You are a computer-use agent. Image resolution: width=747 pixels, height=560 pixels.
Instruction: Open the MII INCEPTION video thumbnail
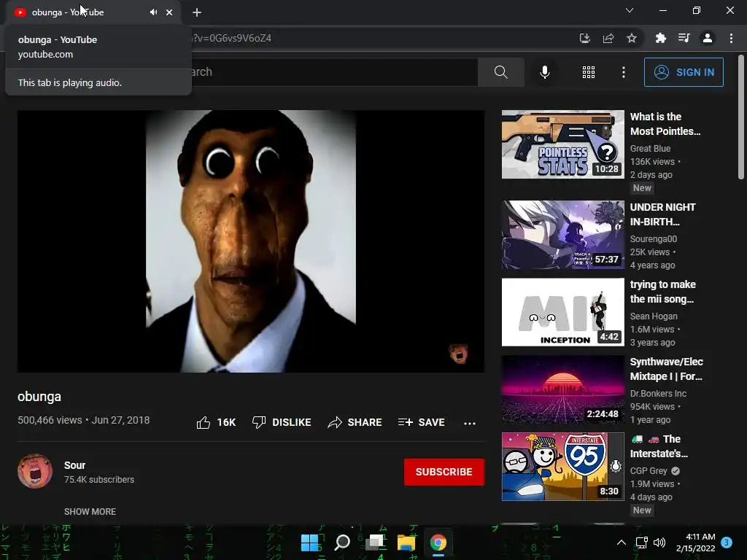pyautogui.click(x=562, y=312)
